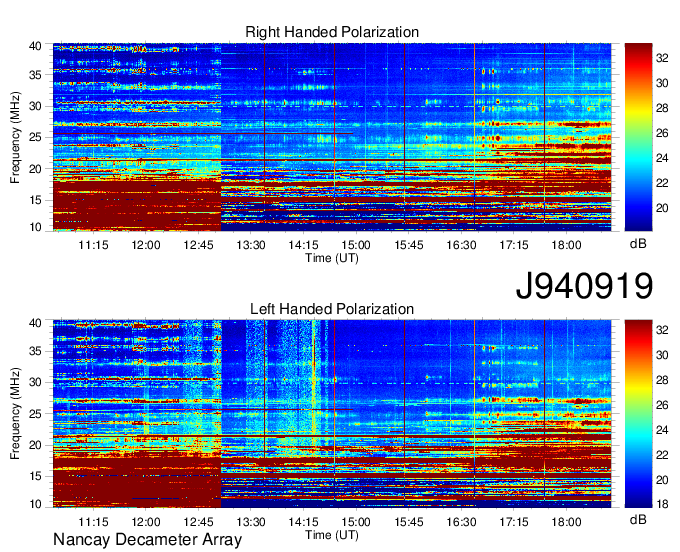Click the Right Handed Polarization plot title
Image resolution: width=680 pixels, height=552 pixels.
tap(332, 32)
